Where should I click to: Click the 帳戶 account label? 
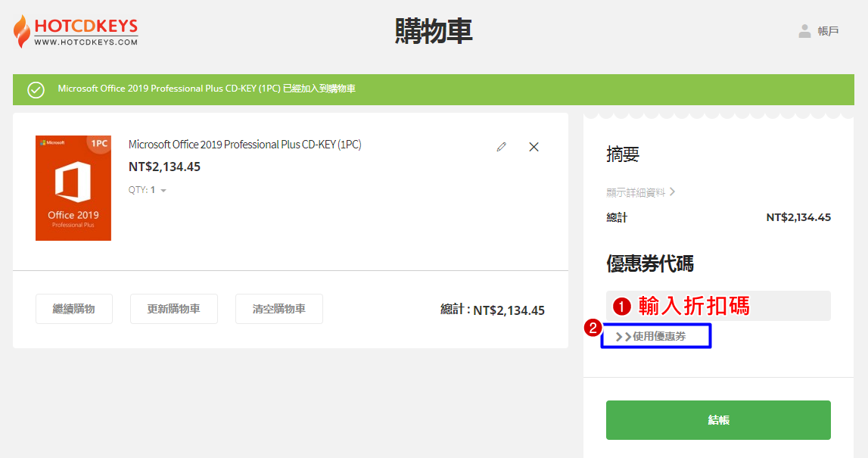(828, 31)
